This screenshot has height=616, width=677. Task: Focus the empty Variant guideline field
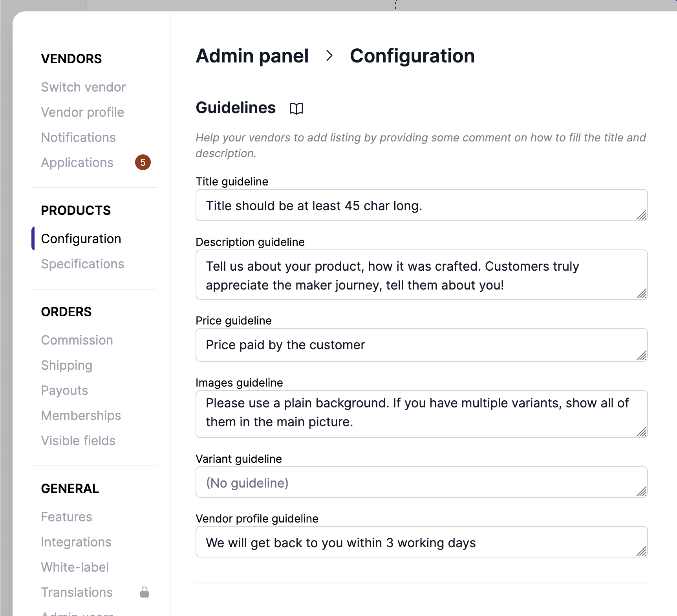[416, 482]
